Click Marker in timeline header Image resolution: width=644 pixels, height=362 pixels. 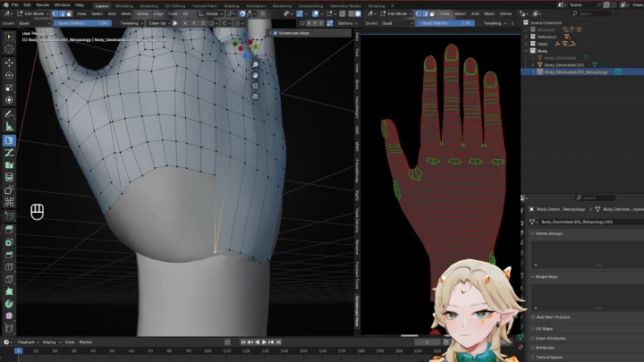[86, 342]
